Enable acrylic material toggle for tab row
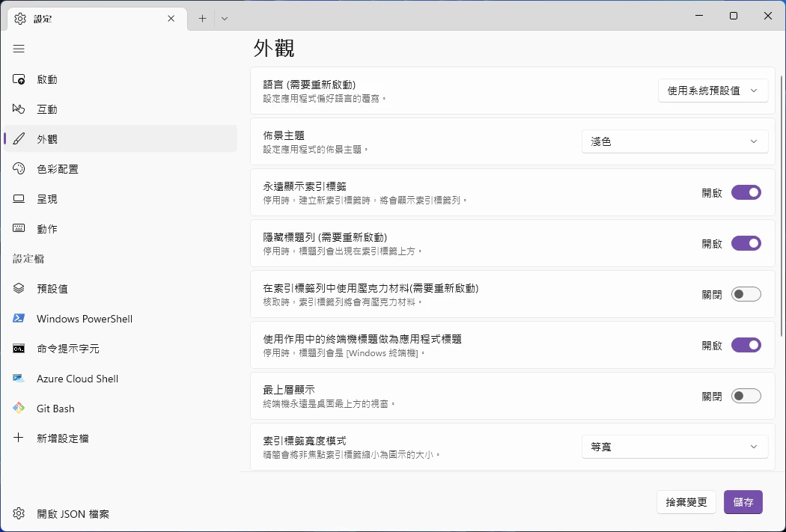Screen dimensions: 786x532 pos(746,294)
